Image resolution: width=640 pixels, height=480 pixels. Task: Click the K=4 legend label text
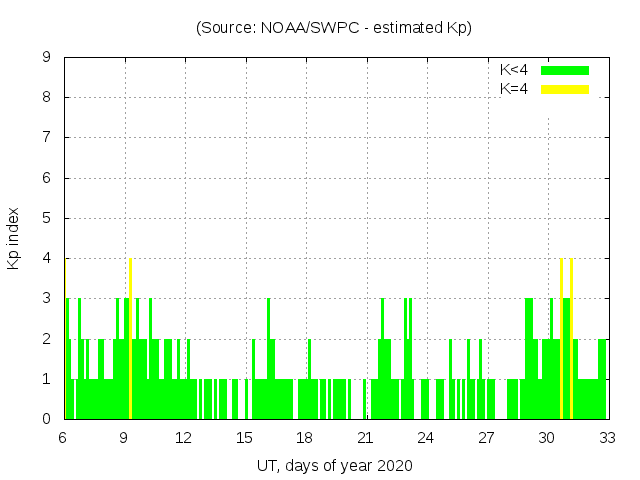(514, 89)
